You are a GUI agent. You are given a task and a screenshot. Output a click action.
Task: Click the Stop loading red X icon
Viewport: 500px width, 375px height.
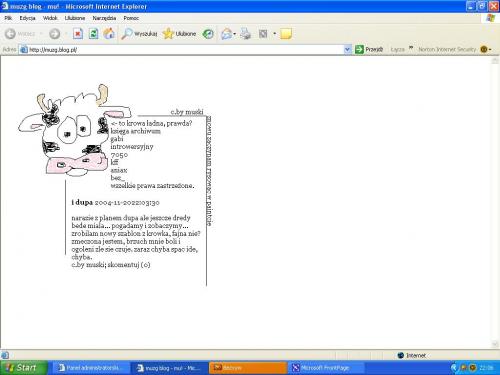click(78, 34)
